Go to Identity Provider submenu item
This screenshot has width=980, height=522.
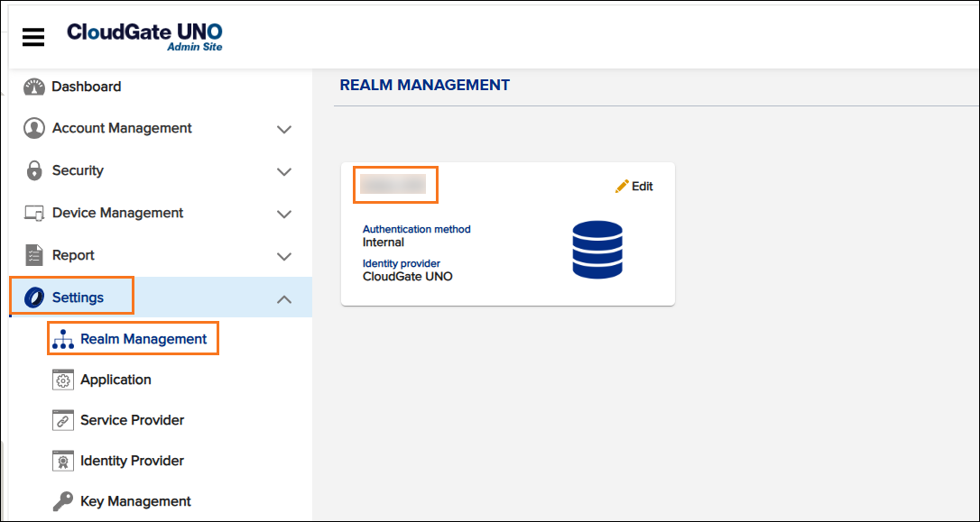pos(133,461)
